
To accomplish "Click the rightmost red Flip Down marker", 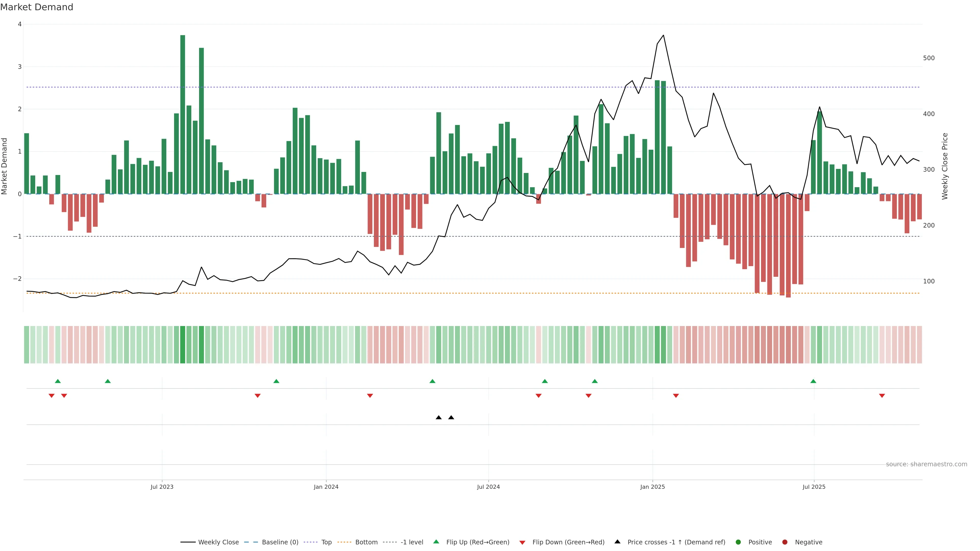I will 882,396.
